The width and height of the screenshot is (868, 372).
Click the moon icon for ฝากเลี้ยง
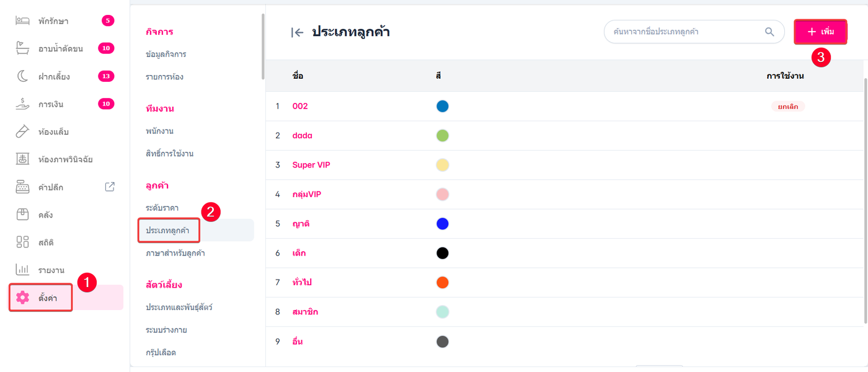pos(23,76)
